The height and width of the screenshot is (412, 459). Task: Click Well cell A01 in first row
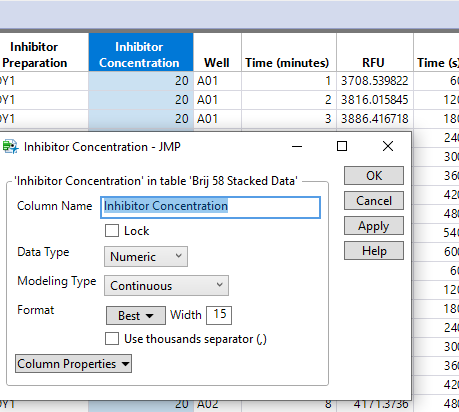tap(217, 81)
